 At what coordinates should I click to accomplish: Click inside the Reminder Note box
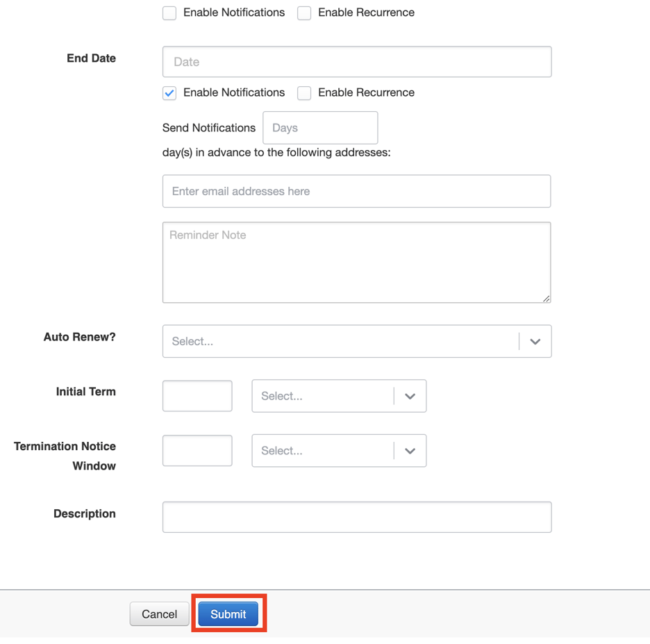(x=356, y=261)
